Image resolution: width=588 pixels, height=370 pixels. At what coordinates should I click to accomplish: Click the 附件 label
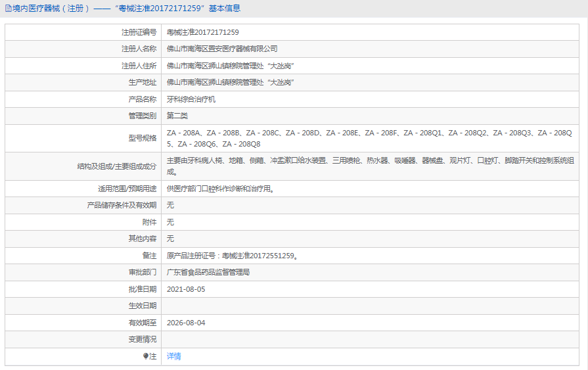pyautogui.click(x=149, y=222)
